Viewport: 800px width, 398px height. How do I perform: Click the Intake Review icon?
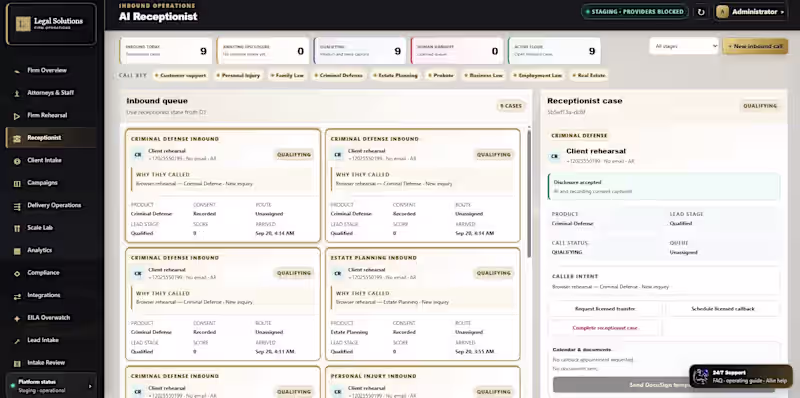(x=17, y=363)
